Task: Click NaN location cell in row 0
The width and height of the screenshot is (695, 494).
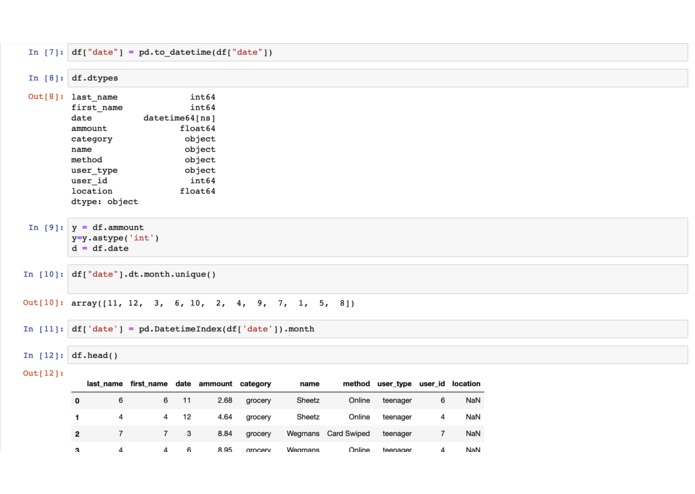Action: pyautogui.click(x=473, y=400)
